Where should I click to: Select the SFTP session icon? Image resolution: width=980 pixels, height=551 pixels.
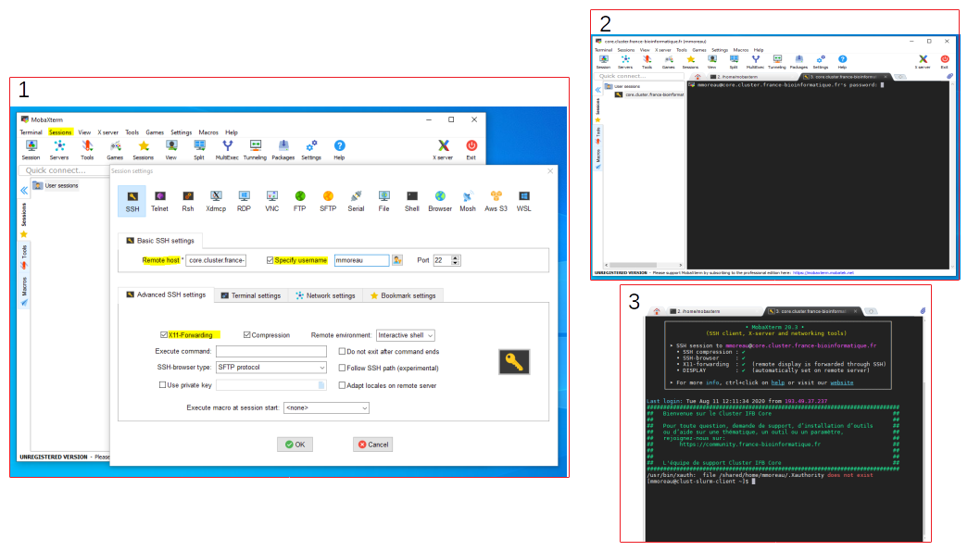[328, 201]
